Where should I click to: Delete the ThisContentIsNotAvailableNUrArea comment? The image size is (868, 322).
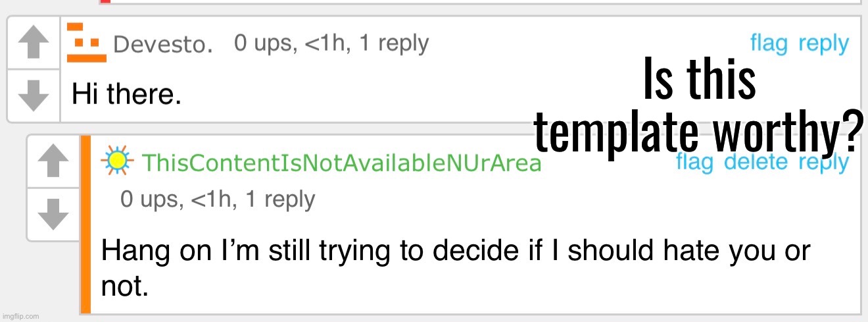click(756, 162)
